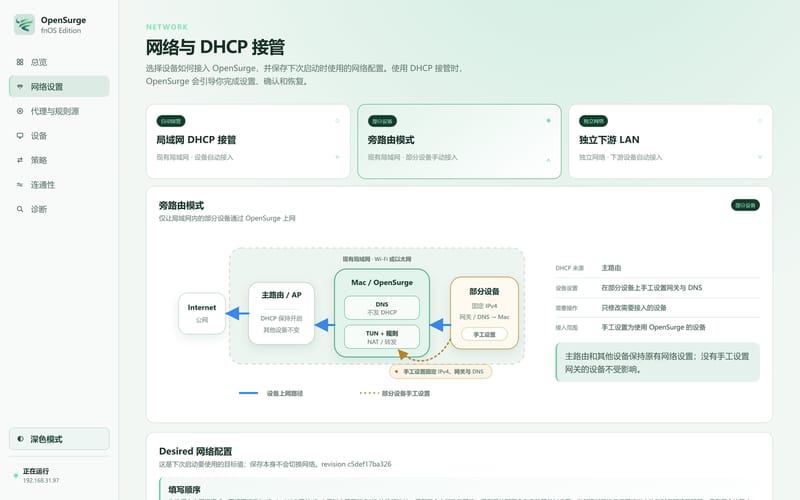Click the 手工设置固定 IPv4 callout label
Image resolution: width=800 pixels, height=500 pixels.
click(440, 371)
